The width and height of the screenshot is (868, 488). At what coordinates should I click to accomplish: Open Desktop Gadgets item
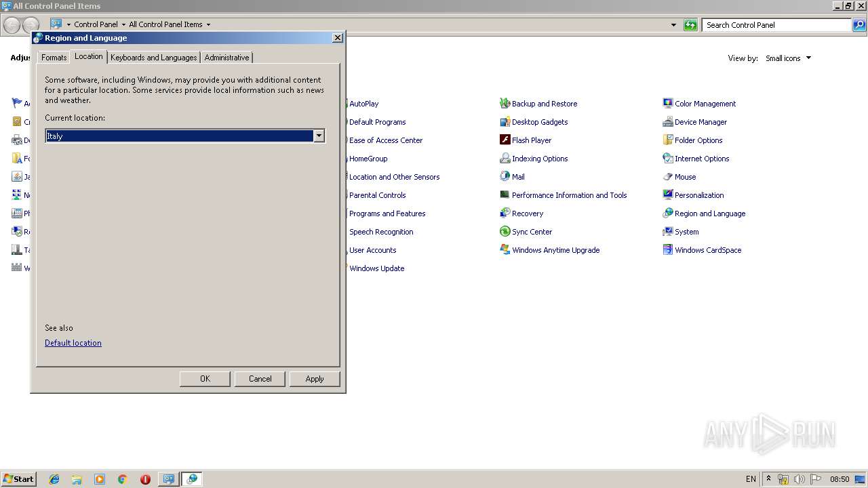534,122
